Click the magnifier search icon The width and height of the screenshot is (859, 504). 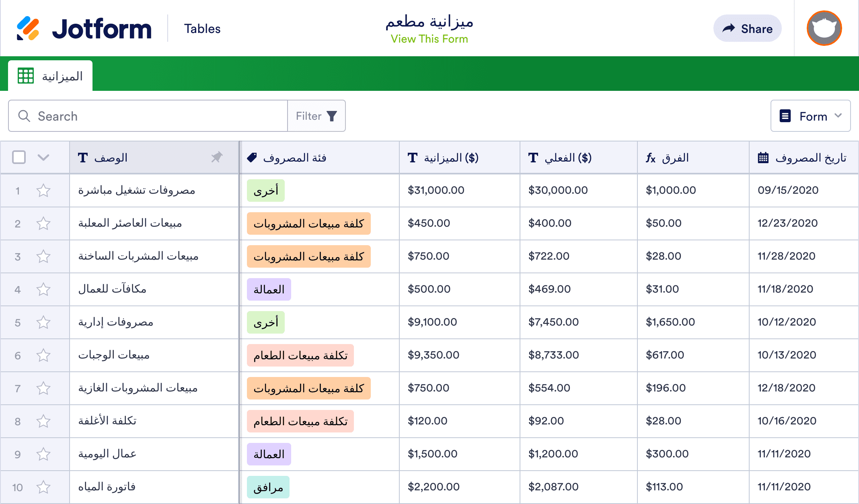click(24, 116)
